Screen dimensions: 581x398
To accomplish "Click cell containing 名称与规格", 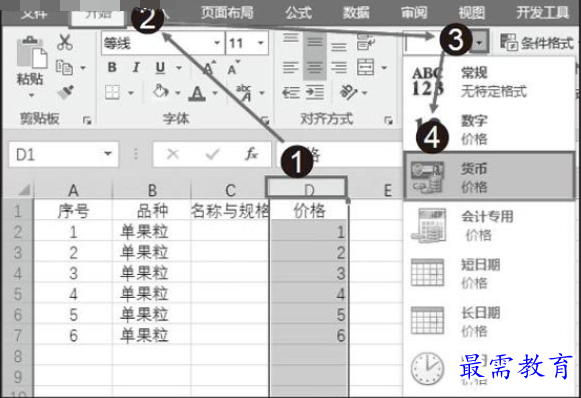I will click(229, 211).
